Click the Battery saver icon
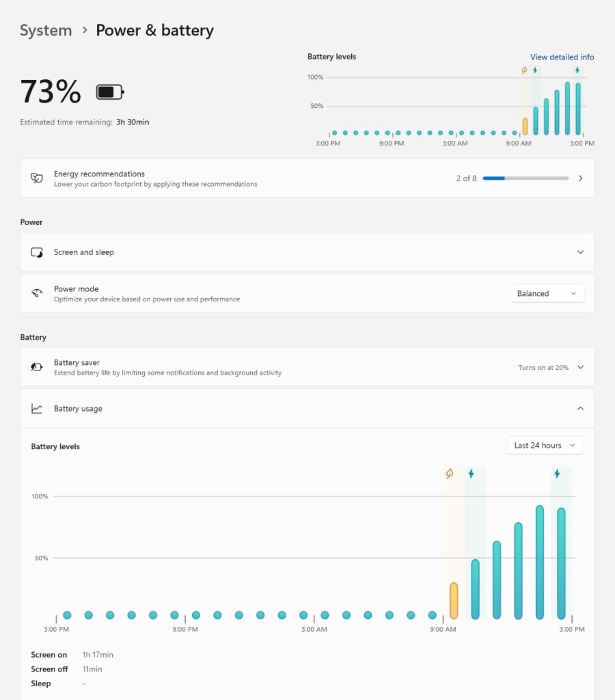Screen dimensions: 615x700 pos(37,367)
